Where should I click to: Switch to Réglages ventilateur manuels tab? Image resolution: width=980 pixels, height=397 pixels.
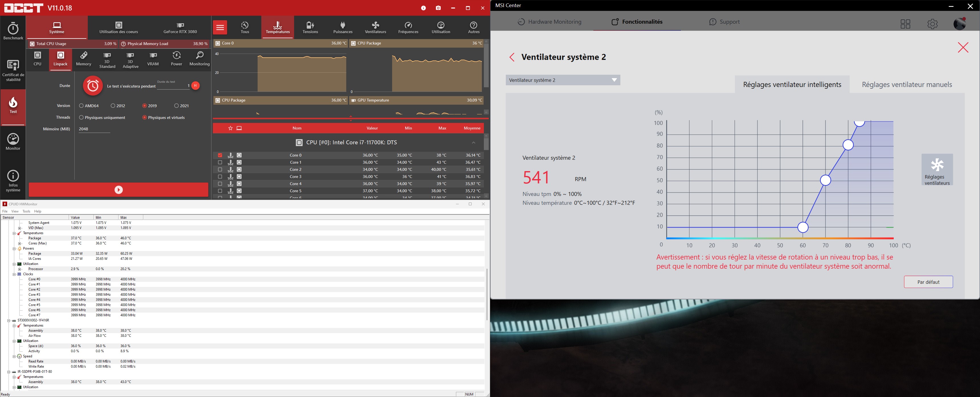tap(906, 84)
